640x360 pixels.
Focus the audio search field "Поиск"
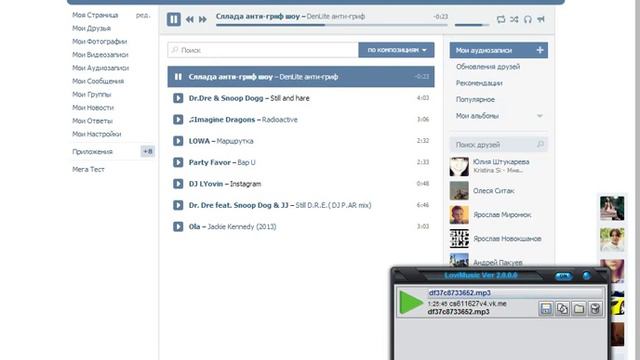[263, 50]
